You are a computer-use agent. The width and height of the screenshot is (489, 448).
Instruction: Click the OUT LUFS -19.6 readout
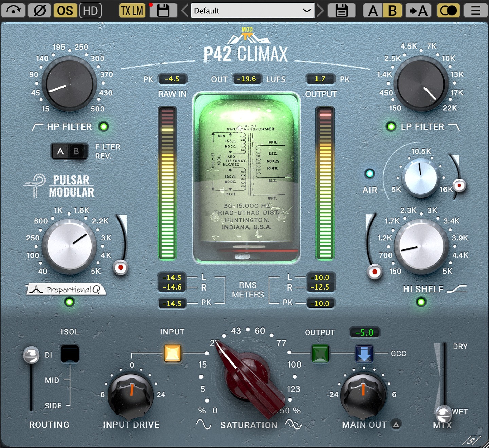point(247,79)
